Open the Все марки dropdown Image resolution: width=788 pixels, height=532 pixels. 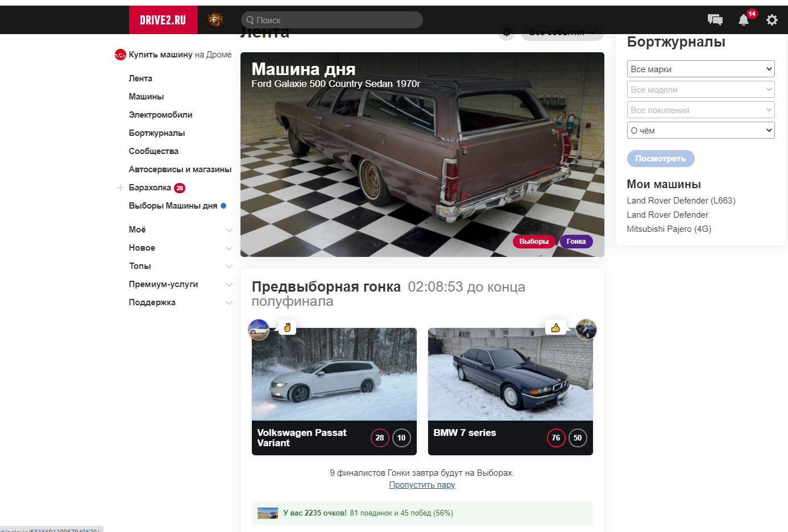[x=701, y=69]
